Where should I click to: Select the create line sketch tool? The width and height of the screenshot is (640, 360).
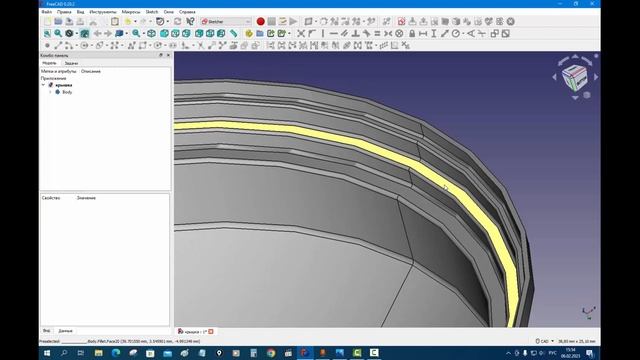coord(58,45)
